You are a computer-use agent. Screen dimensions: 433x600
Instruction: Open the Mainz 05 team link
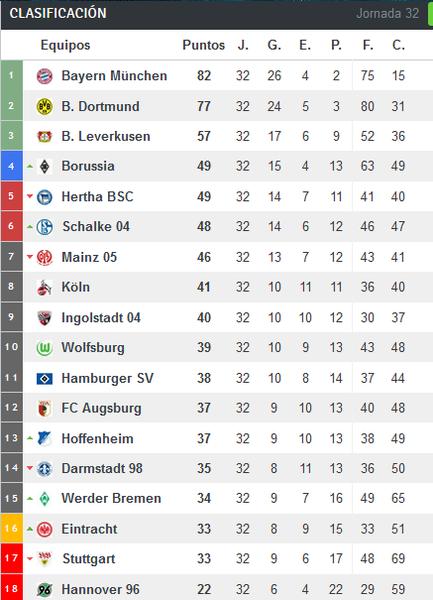point(89,257)
